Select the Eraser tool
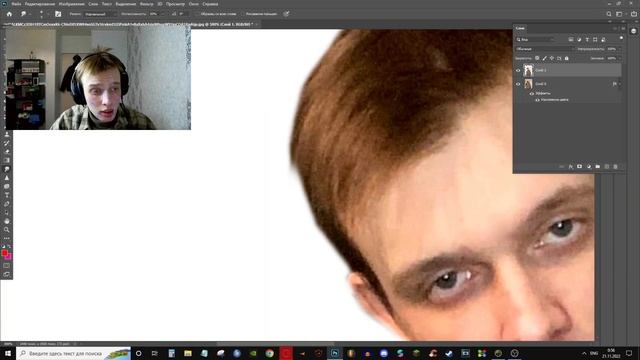Viewport: 640px width, 360px height. tap(7, 152)
